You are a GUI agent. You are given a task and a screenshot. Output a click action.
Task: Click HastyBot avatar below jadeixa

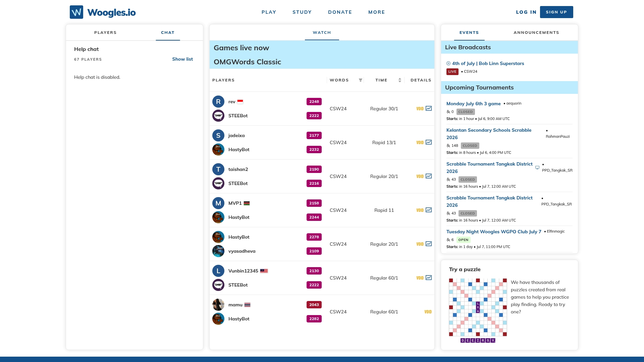[218, 149]
